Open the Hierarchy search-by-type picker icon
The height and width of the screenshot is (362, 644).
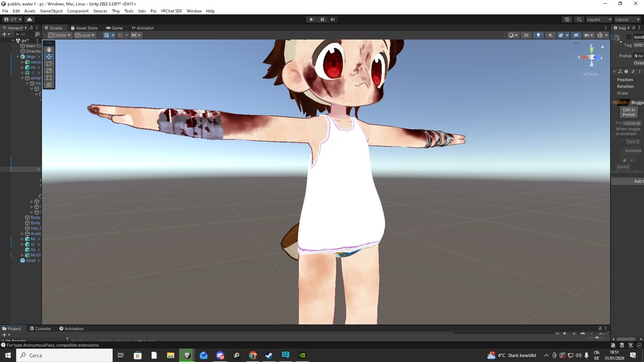pyautogui.click(x=37, y=35)
